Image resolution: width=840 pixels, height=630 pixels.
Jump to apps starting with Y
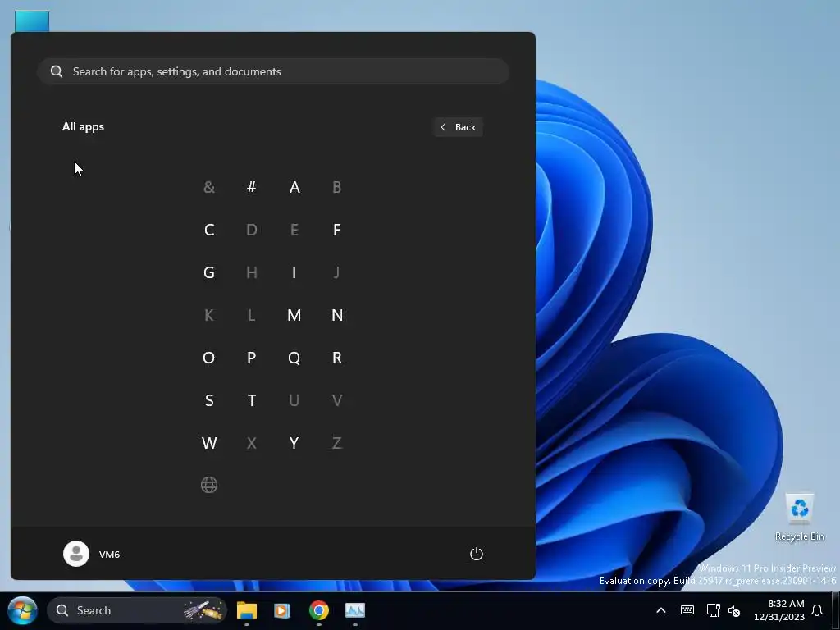pos(294,443)
